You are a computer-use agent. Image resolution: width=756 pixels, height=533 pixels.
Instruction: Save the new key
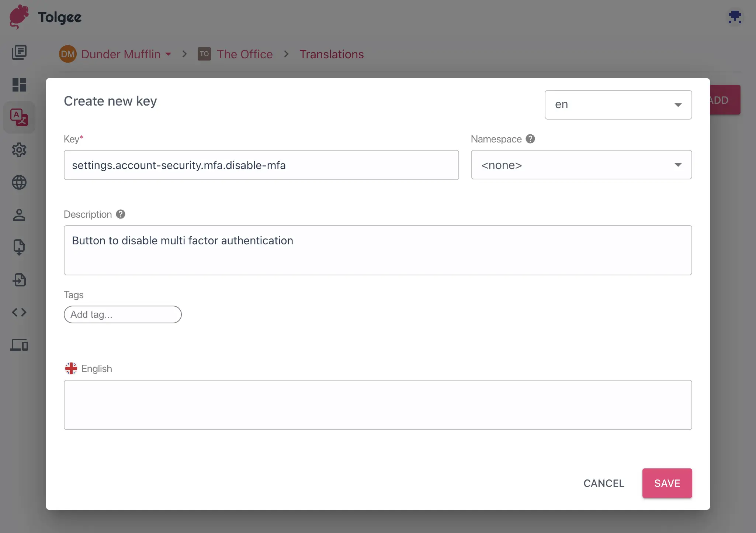667,483
